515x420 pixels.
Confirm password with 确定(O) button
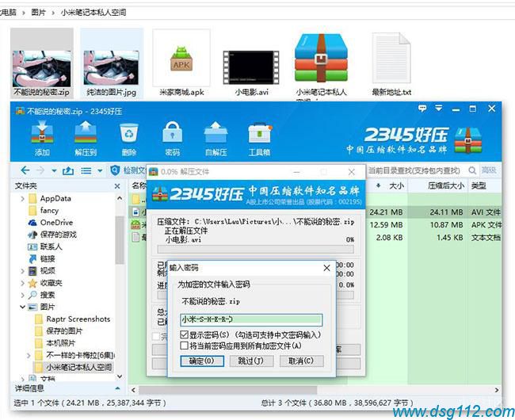[202, 361]
